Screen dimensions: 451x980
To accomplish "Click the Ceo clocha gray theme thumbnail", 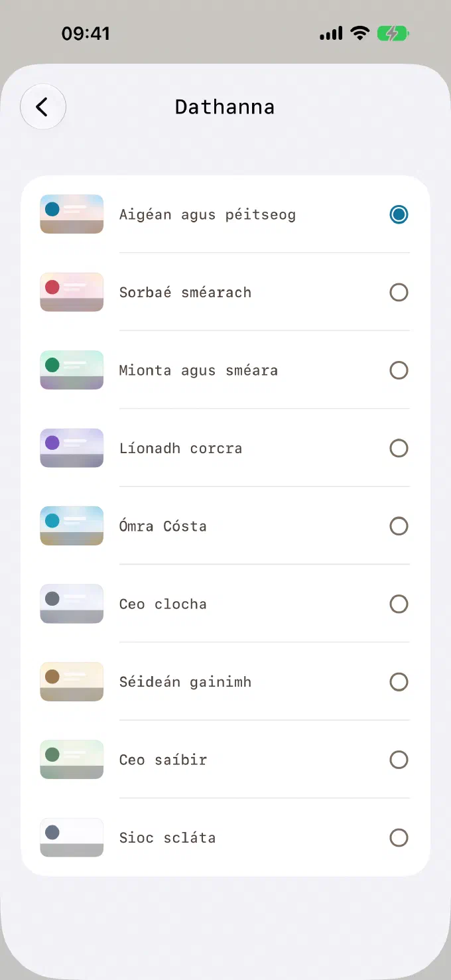I will tap(72, 604).
